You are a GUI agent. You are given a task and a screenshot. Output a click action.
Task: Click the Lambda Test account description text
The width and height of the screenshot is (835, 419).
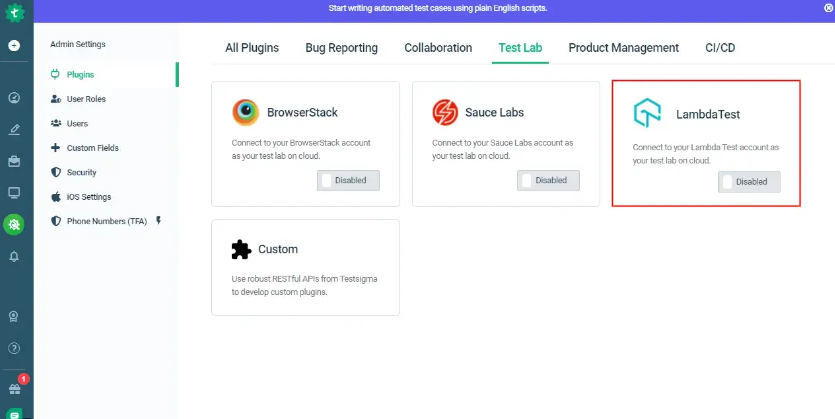pos(706,153)
